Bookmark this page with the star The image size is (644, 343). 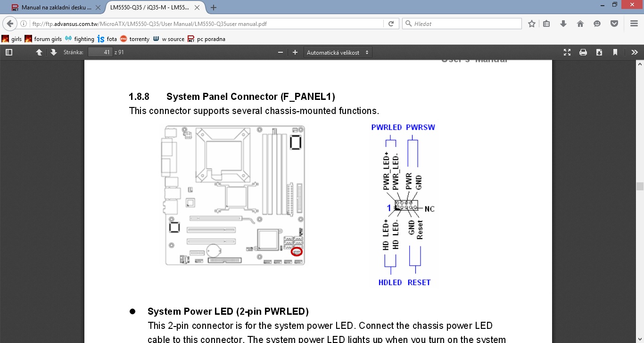tap(532, 24)
